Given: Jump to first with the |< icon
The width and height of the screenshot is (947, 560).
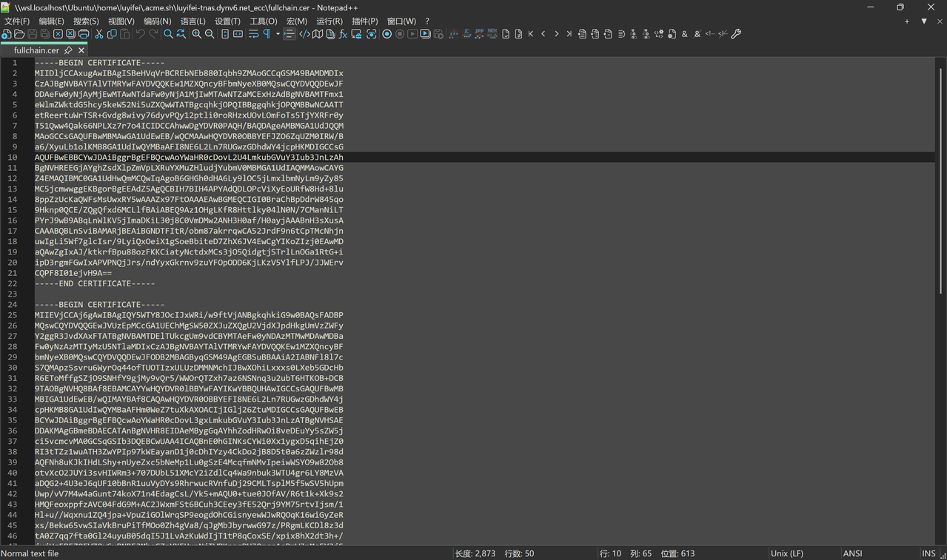Looking at the screenshot, I should point(531,34).
